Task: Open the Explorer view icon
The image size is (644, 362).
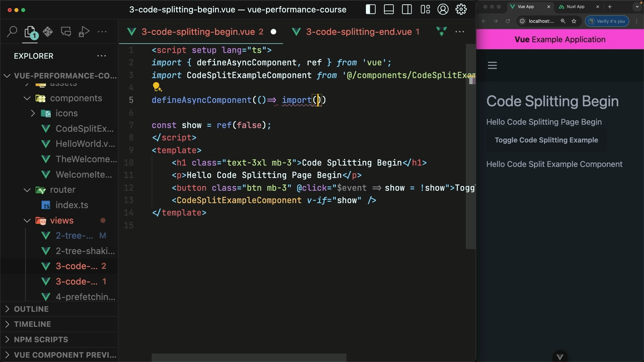Action: 31,32
